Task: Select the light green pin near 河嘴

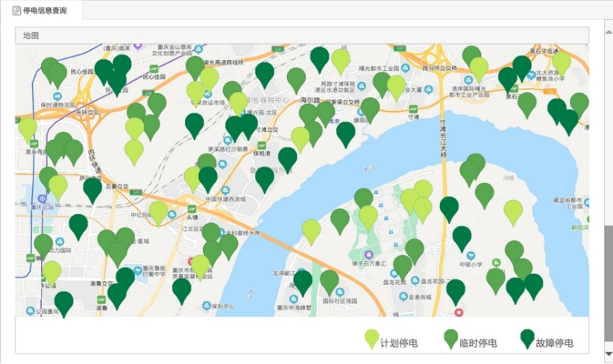Action: click(x=512, y=211)
